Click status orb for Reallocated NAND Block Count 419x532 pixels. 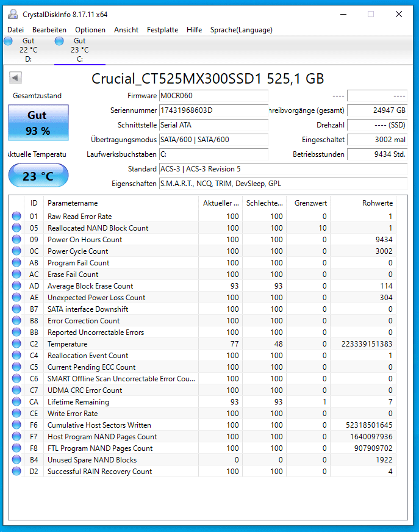coord(16,228)
